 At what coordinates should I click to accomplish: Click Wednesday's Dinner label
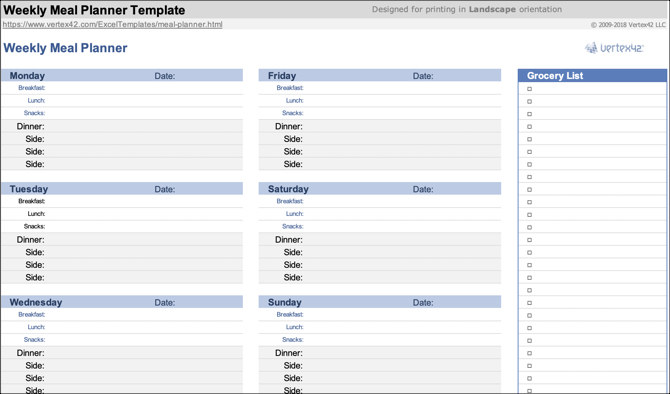(30, 353)
